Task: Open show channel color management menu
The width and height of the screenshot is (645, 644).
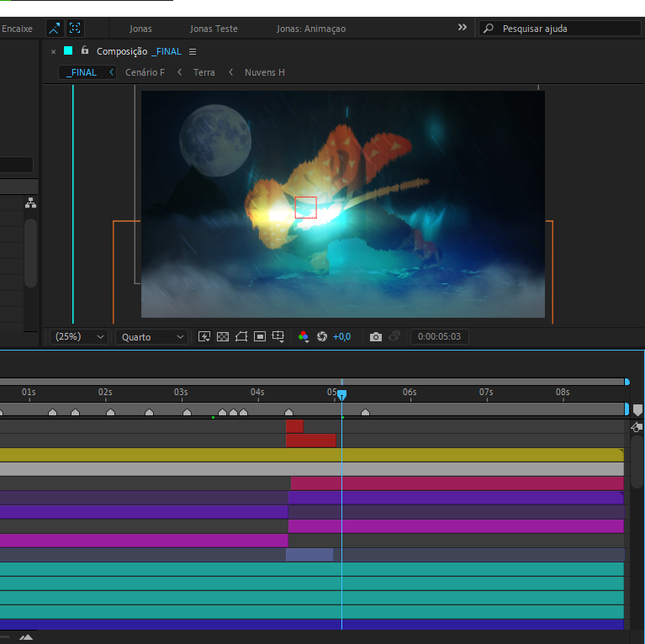Action: tap(304, 336)
